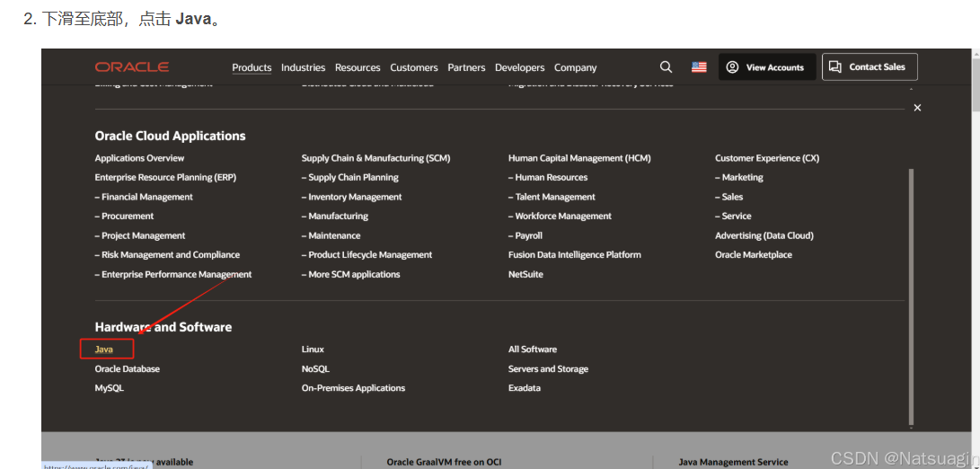Open Supply Chain & Manufacturing (SCM) link
This screenshot has width=980, height=469.
point(375,158)
